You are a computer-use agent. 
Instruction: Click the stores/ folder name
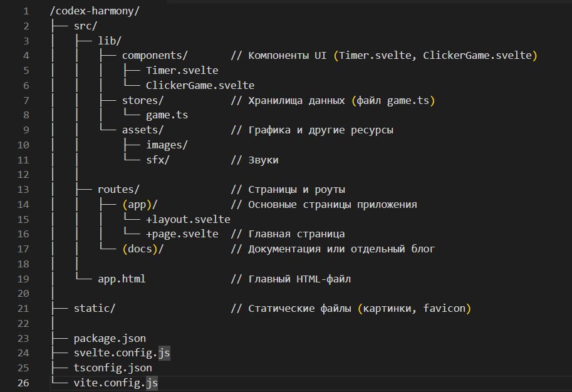143,100
